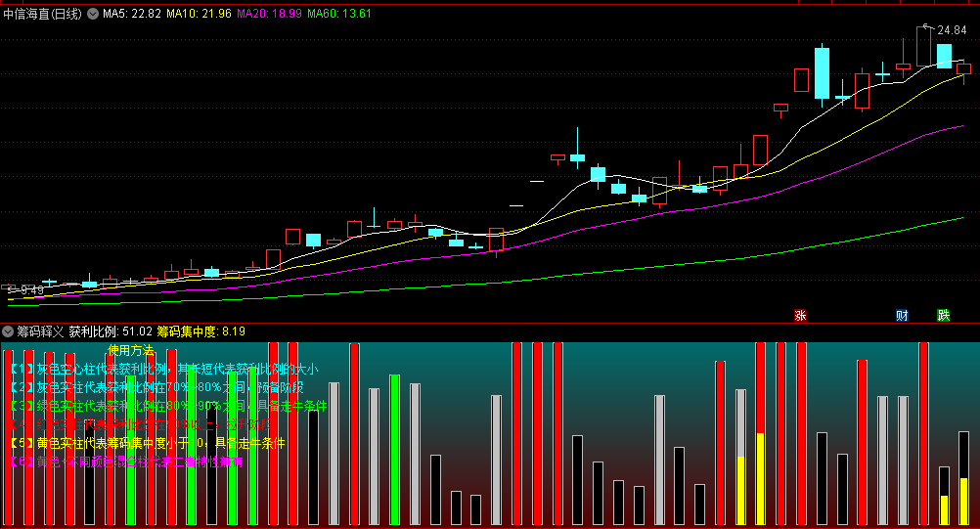The image size is (980, 529).
Task: Click the 24.84 high price label
Action: tap(952, 30)
